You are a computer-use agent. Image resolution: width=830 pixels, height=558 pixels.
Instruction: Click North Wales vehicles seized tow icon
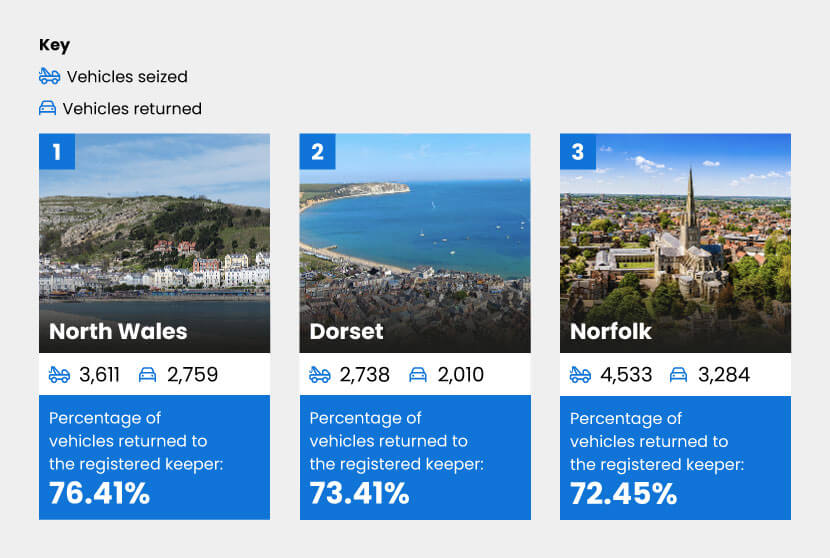pyautogui.click(x=60, y=375)
